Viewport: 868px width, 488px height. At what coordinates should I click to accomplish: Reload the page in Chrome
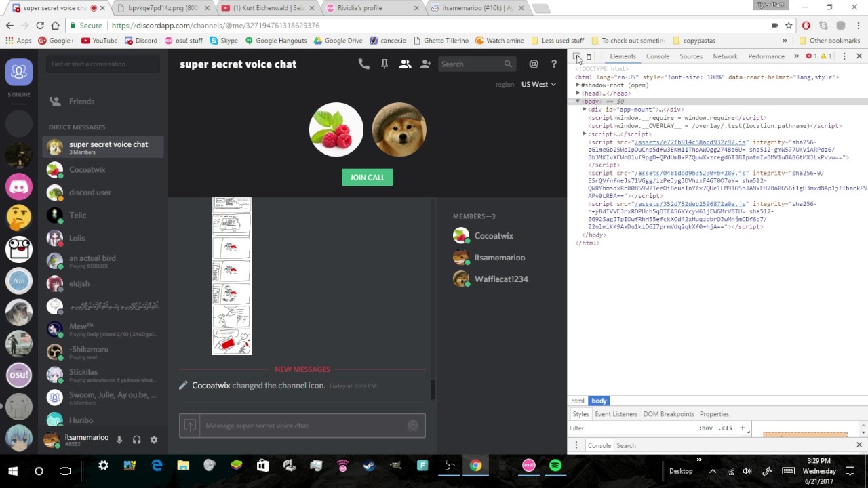tap(40, 25)
